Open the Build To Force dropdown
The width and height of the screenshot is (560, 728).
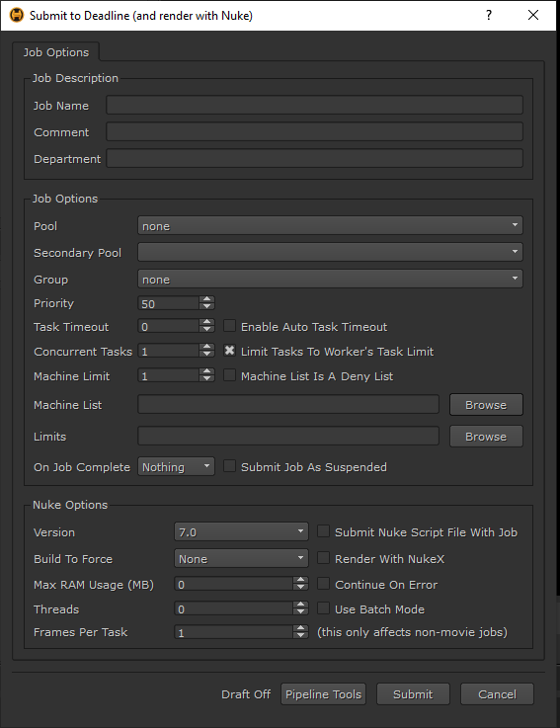pos(241,558)
